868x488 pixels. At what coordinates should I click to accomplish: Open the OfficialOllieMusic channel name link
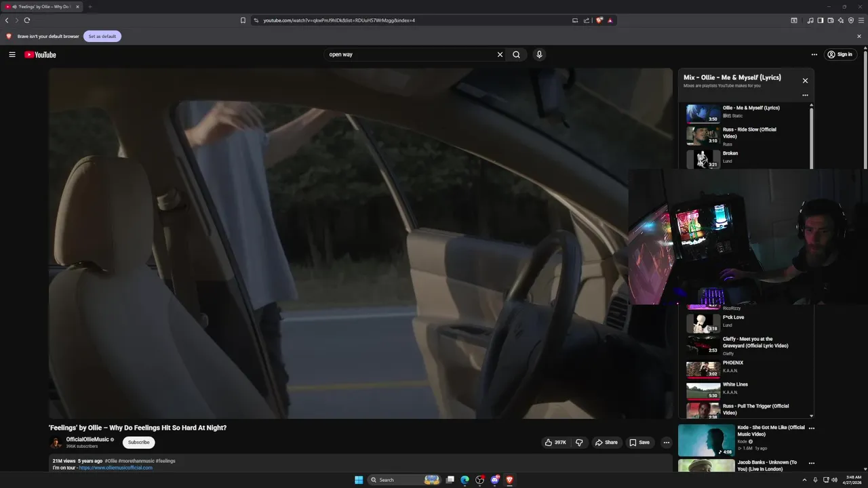(x=87, y=440)
